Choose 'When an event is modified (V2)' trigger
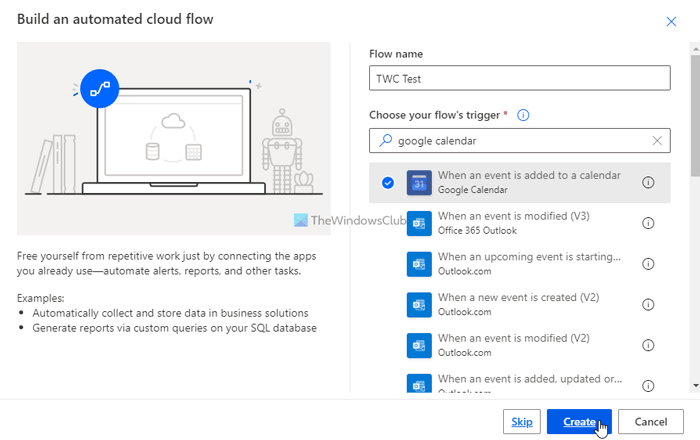The height and width of the screenshot is (440, 700). [x=529, y=345]
